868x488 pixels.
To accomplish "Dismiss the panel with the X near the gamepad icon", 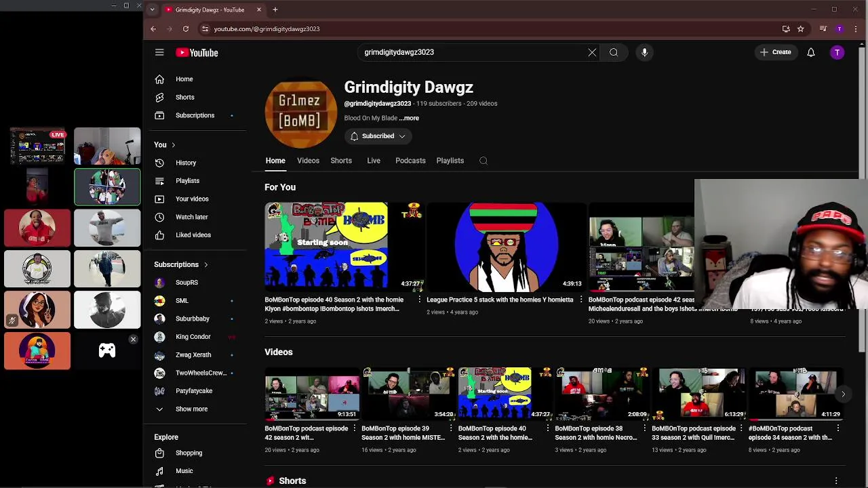I will 133,339.
